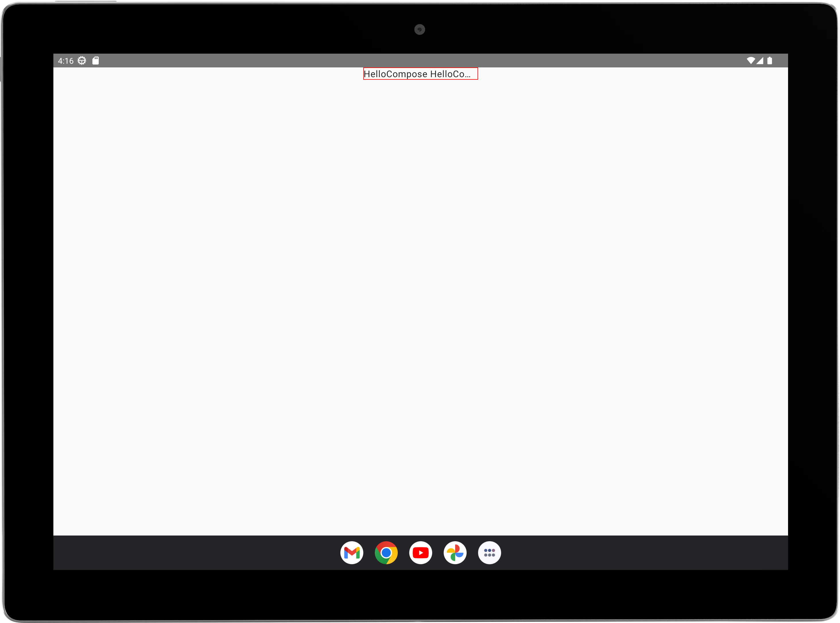Open the YouTube app icon
This screenshot has width=840, height=623.
420,553
